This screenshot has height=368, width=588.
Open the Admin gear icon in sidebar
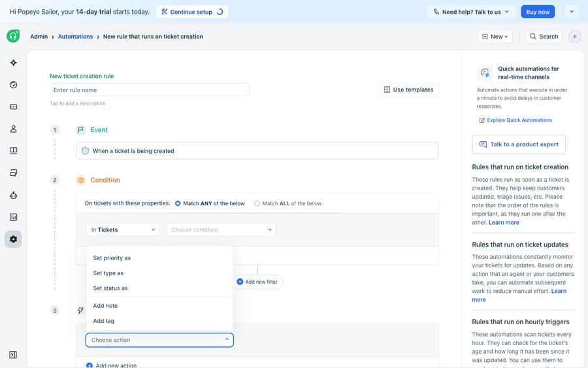pyautogui.click(x=14, y=239)
